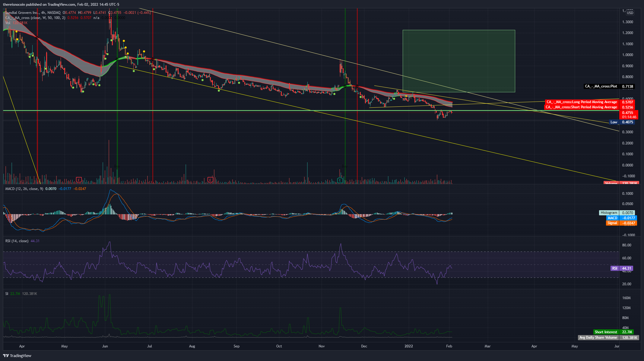Click the 'Jul' label on time axis

(x=150, y=346)
